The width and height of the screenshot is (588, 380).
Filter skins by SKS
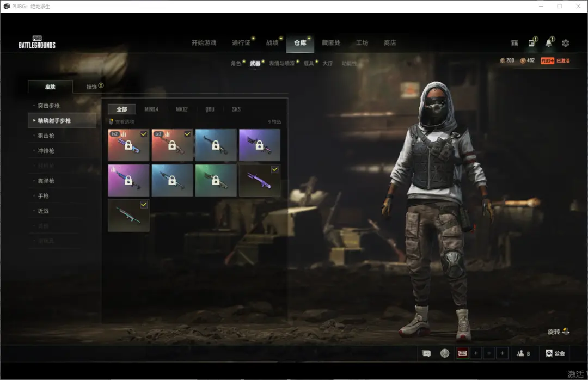click(236, 109)
